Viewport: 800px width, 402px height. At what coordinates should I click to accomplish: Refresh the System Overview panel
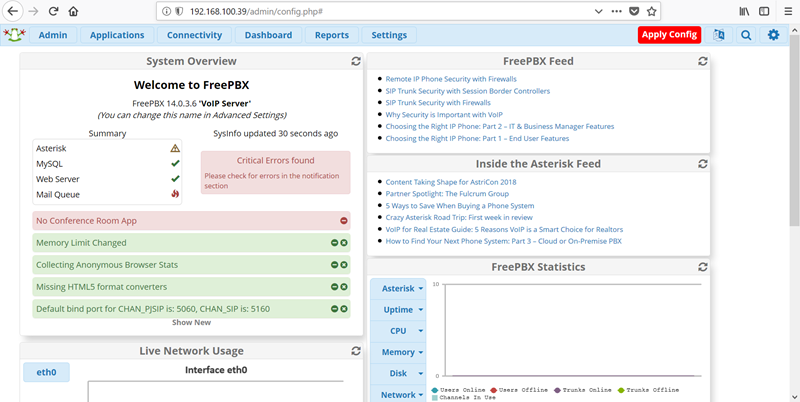[x=356, y=61]
